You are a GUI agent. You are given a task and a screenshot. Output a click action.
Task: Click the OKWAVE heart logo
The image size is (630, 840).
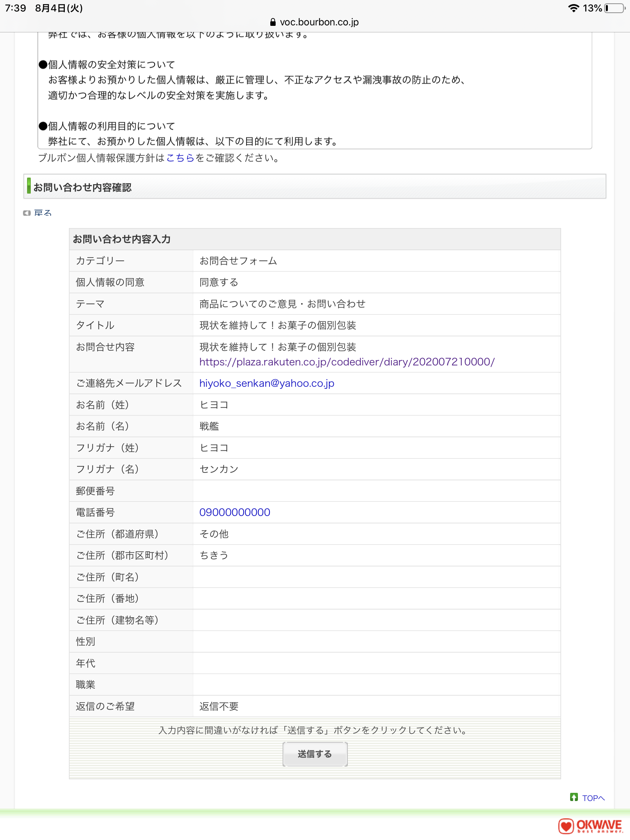click(x=566, y=826)
